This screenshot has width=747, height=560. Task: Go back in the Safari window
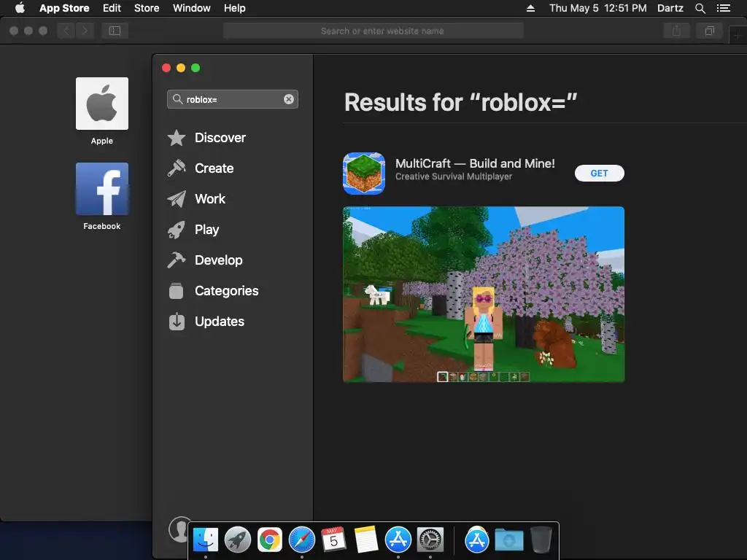point(66,31)
